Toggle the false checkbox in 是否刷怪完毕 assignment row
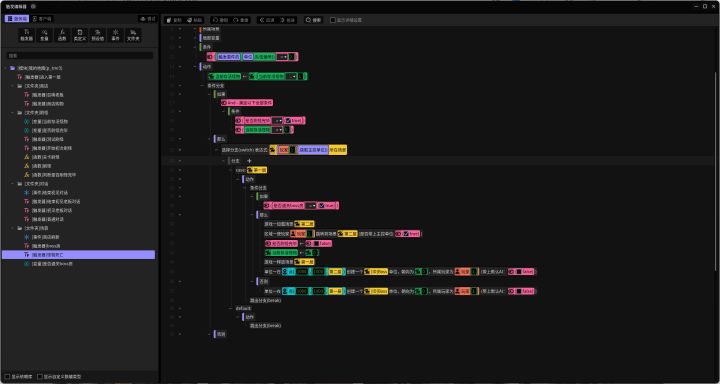The width and height of the screenshot is (720, 384). pos(316,243)
